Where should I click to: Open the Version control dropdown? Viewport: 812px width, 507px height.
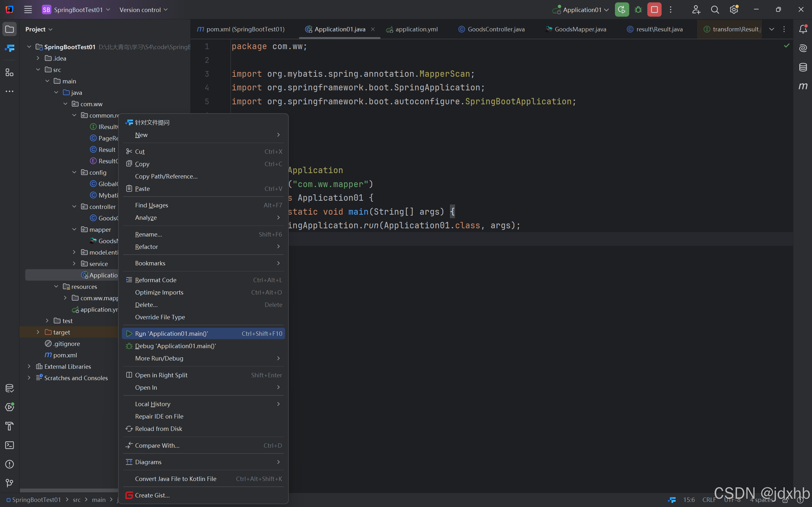coord(143,10)
